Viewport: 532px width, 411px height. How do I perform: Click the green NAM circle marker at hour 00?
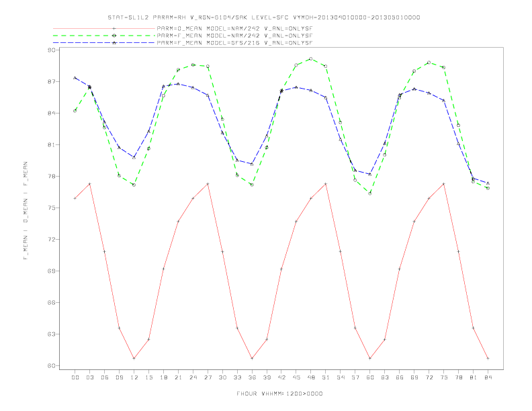click(75, 111)
